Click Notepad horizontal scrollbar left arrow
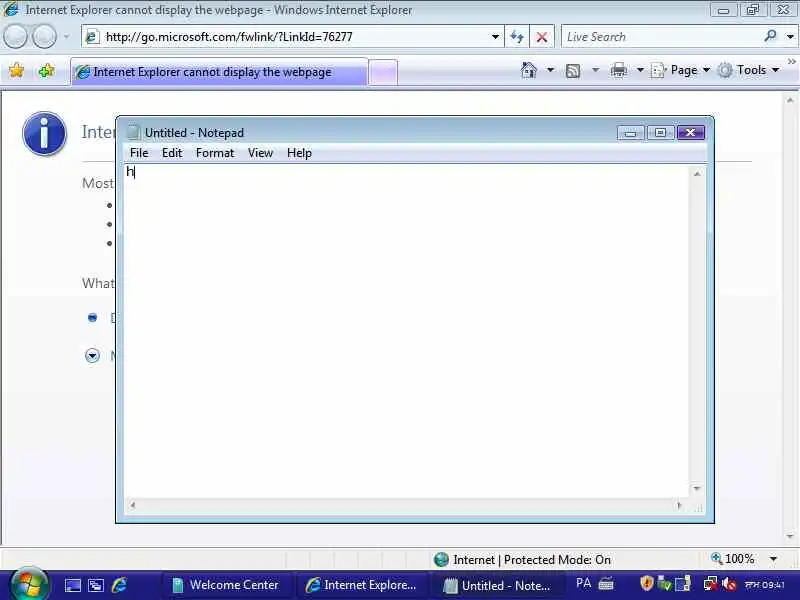The image size is (800, 600). click(x=133, y=505)
